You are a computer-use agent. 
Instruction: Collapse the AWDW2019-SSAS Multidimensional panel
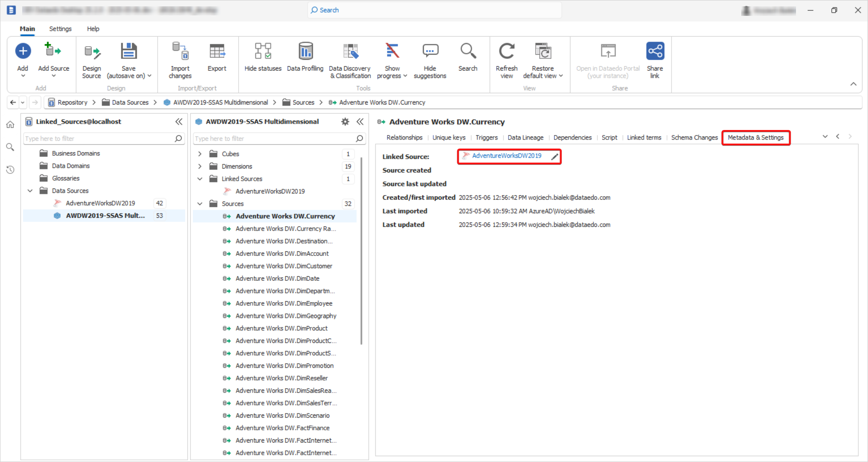[x=360, y=121]
